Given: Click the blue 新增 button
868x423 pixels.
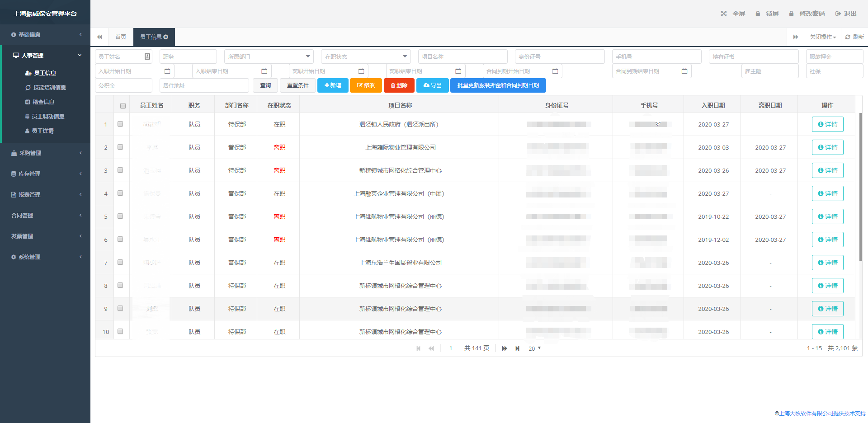Looking at the screenshot, I should (333, 85).
